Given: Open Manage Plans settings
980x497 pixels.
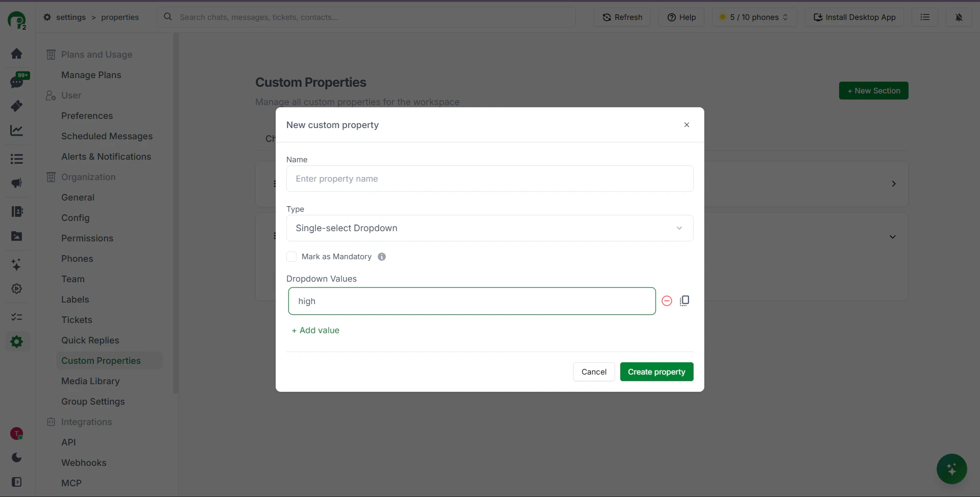Looking at the screenshot, I should tap(91, 75).
